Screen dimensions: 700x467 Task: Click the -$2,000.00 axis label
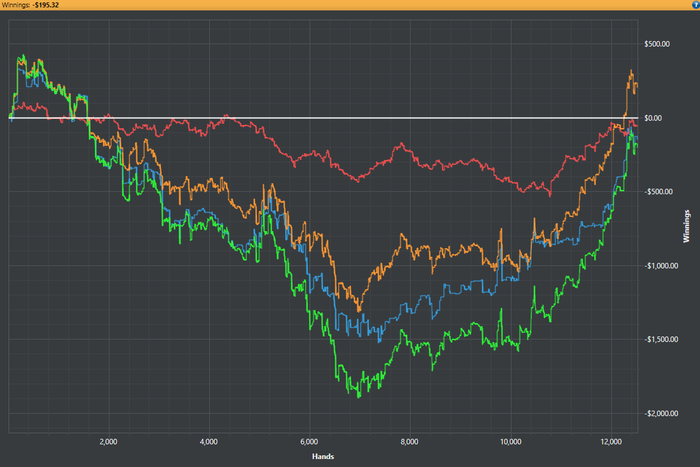661,413
